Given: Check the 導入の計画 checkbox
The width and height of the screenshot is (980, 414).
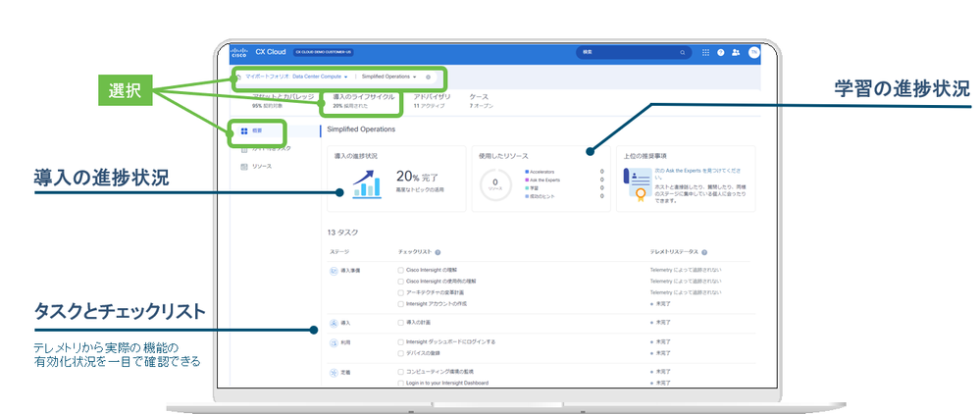Looking at the screenshot, I should tap(400, 323).
